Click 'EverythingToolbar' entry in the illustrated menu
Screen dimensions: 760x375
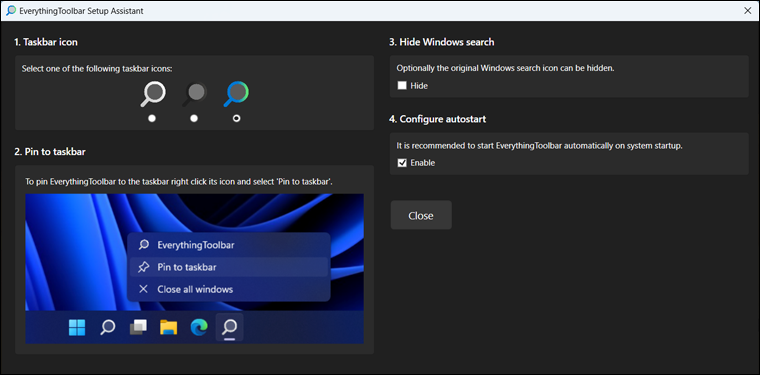coord(228,245)
